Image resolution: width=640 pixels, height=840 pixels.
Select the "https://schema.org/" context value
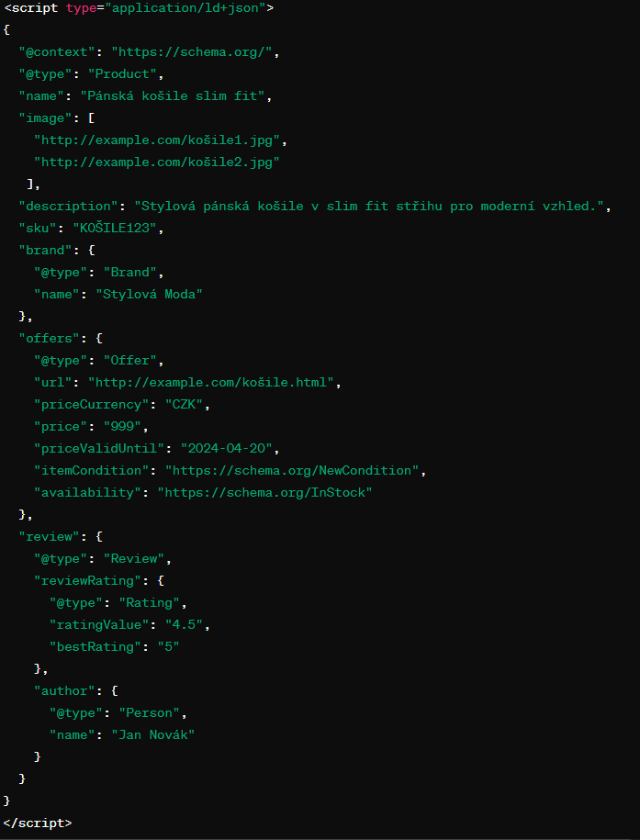point(196,52)
